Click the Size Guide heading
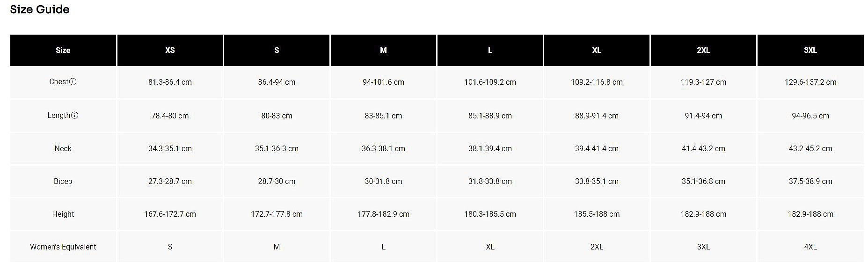868x271 pixels. click(x=40, y=9)
